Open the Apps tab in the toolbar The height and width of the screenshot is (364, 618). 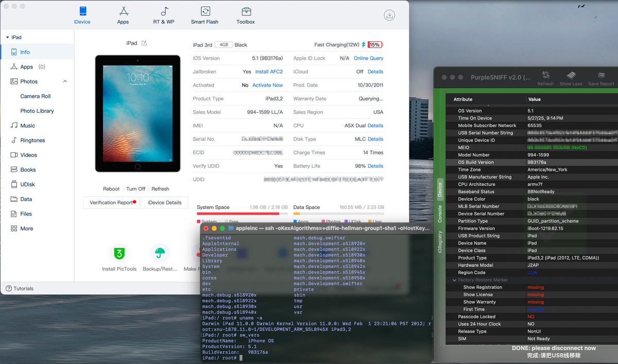click(123, 15)
